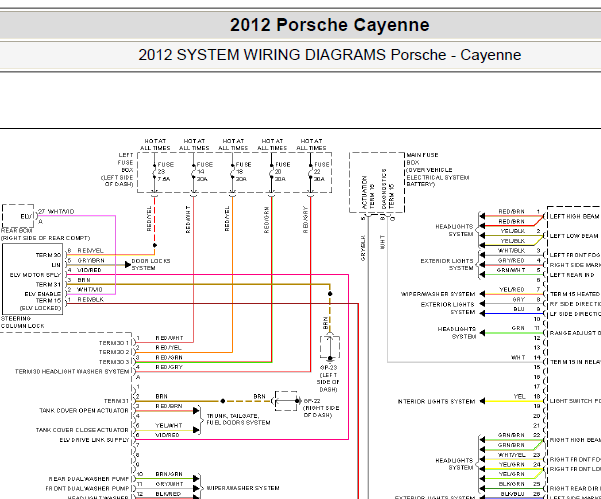Click the 'REAR DUAL WASHER PUMP' label
Viewport: 601px width, 499px height.
click(x=89, y=479)
